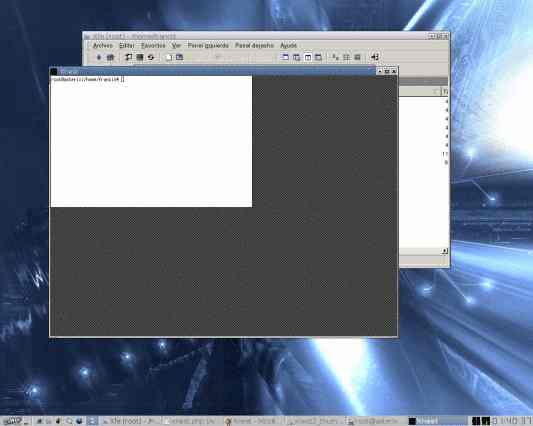Click the new folder icon beside the page icon
The height and width of the screenshot is (426, 533).
tap(179, 57)
